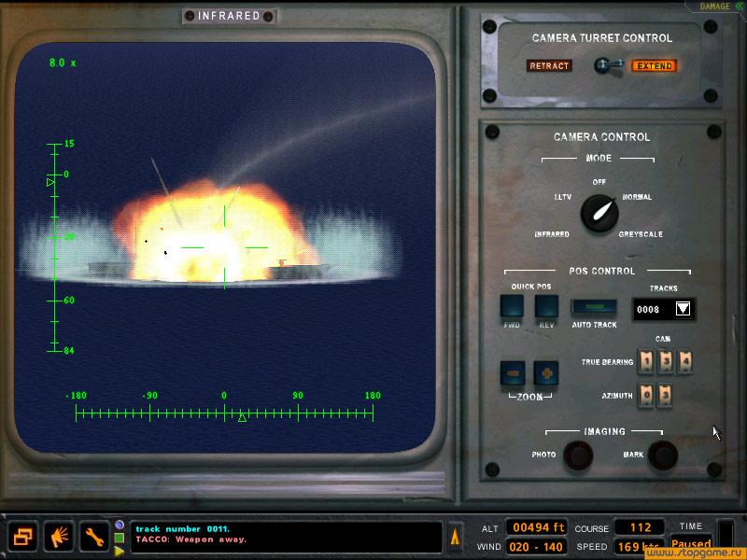Viewport: 747px width, 560px height.
Task: Click the INFRARED label above the camera display
Action: (230, 15)
